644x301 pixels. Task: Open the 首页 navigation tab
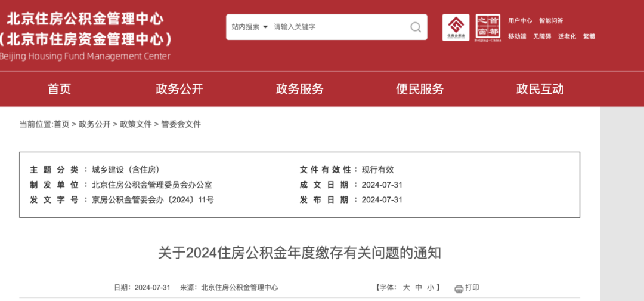(x=60, y=89)
